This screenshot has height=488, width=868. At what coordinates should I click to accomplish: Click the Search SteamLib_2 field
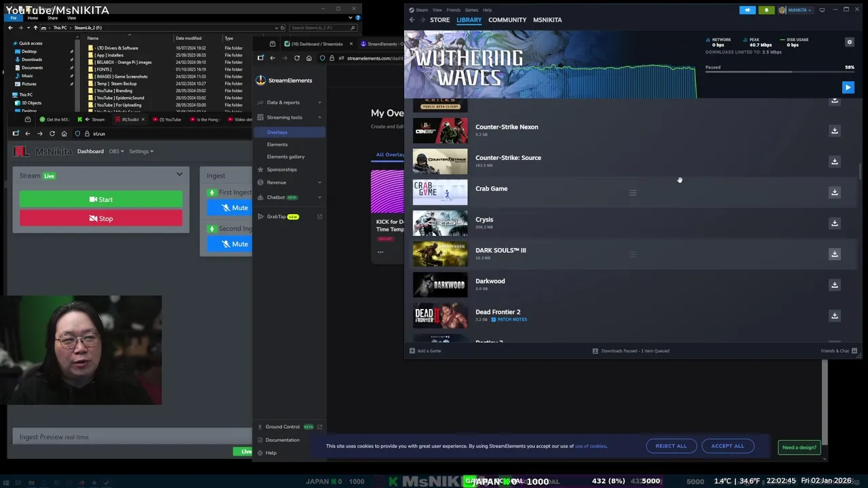point(323,28)
